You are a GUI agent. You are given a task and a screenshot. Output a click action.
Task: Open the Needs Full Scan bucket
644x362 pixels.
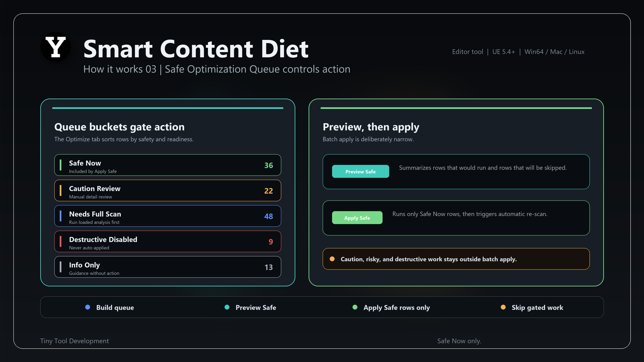coord(168,216)
